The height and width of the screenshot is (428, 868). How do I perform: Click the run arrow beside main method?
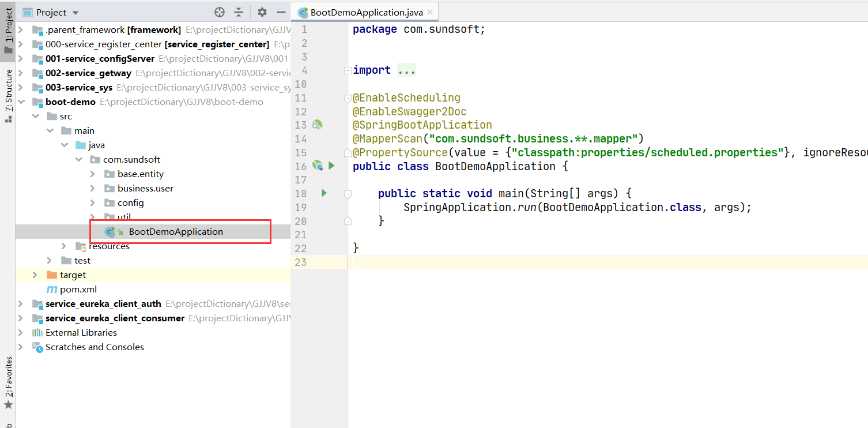click(x=324, y=193)
